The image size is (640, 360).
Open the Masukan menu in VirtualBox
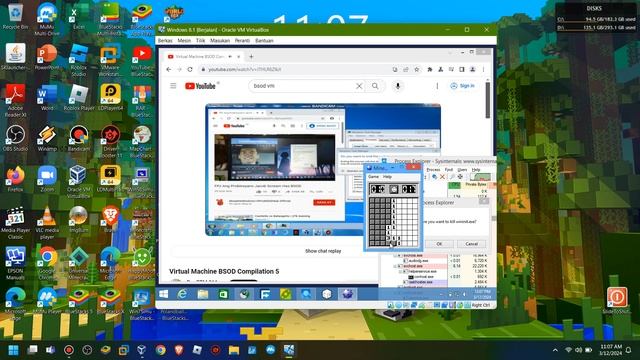[x=220, y=40]
